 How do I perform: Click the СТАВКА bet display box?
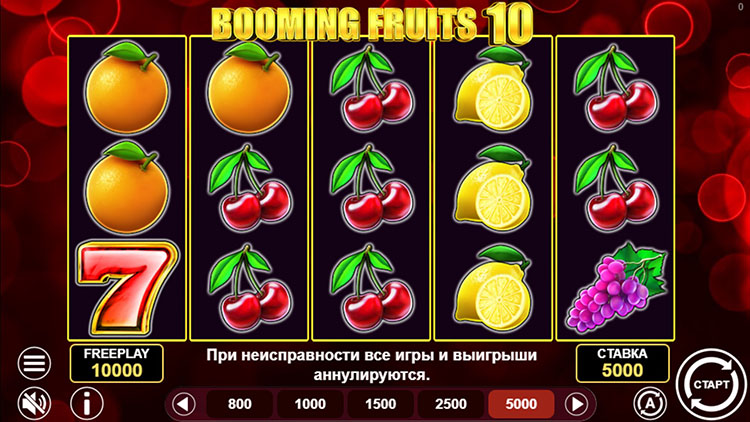622,363
